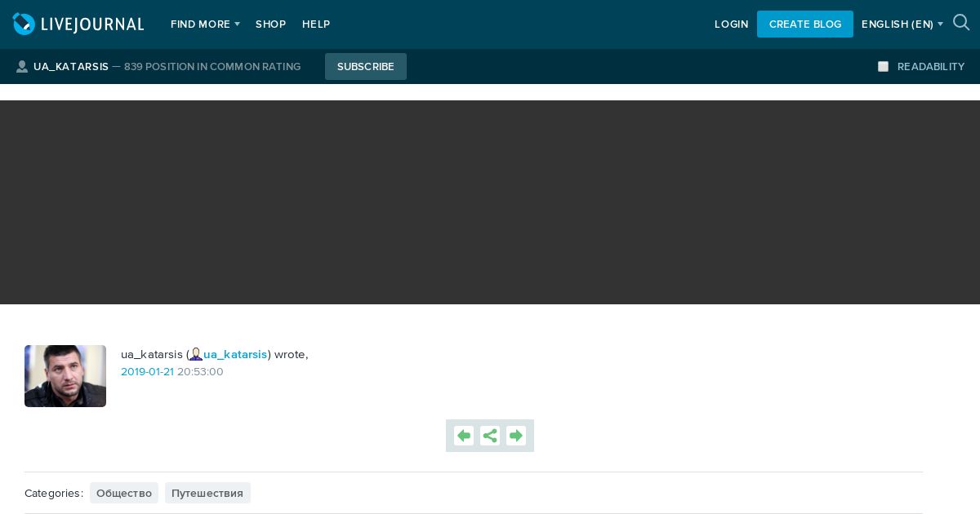The image size is (980, 514).
Task: Click the dark banner advertisement area
Action: click(x=490, y=202)
